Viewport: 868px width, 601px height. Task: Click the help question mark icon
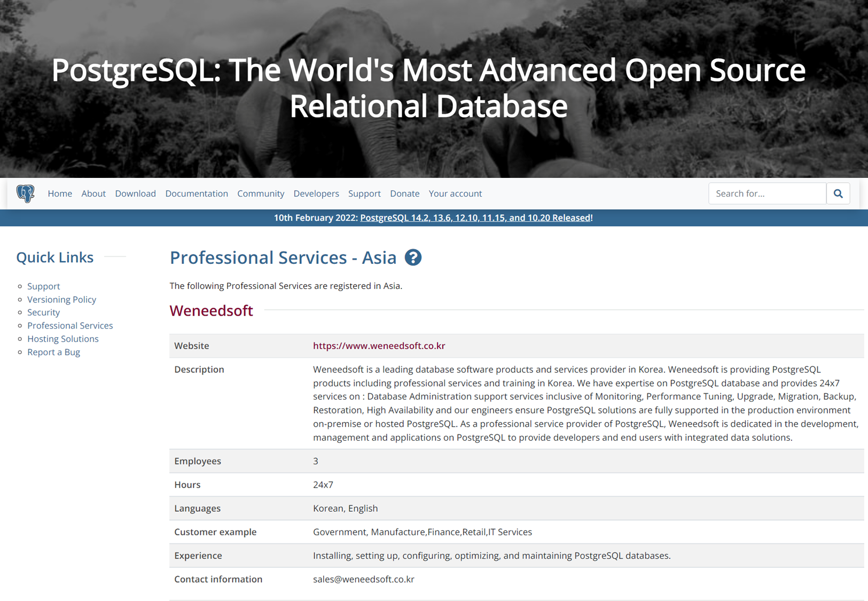tap(413, 257)
